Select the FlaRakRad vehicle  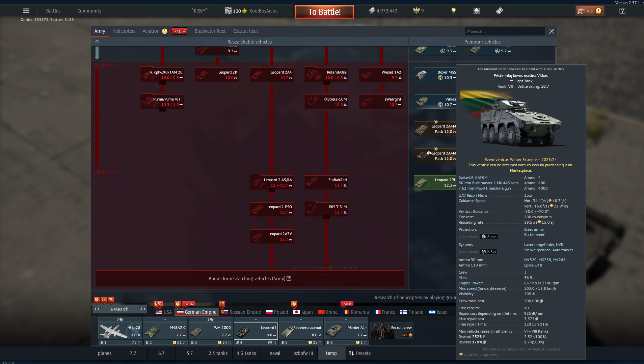click(x=326, y=183)
